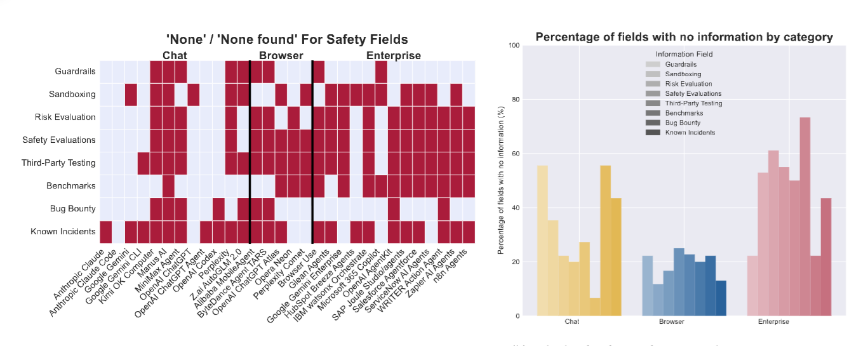Click the 'Bug Bounty' heatmap row label
The image size is (868, 346).
coord(72,208)
